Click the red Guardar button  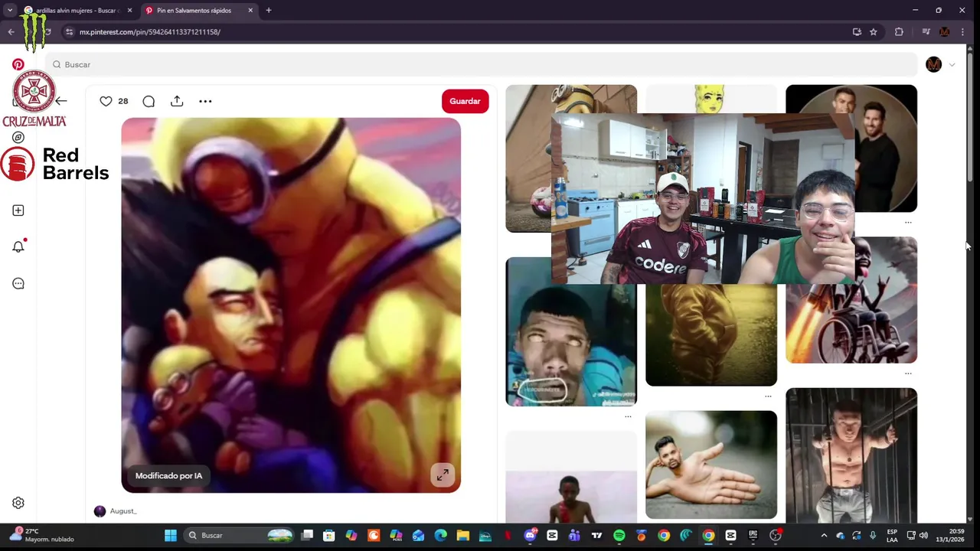465,101
